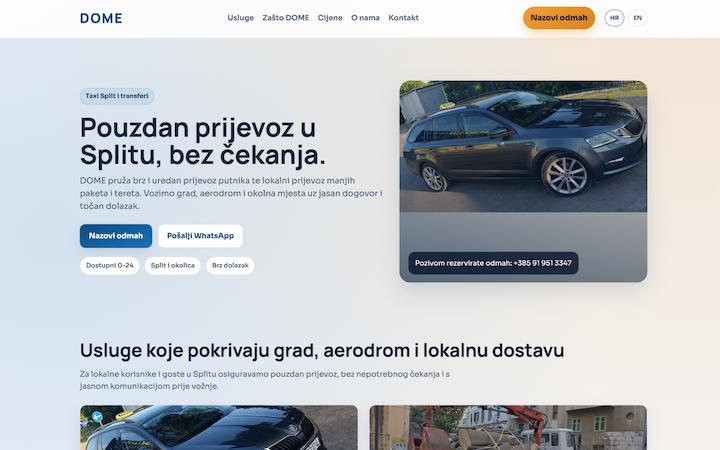Open the left service card car image

pos(219,428)
